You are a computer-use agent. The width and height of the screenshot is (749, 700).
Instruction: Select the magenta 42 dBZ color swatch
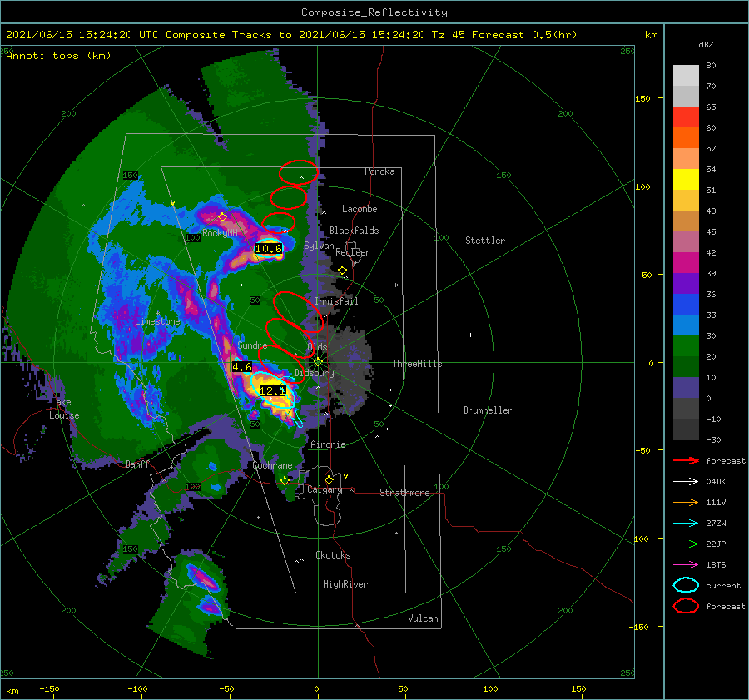(686, 262)
